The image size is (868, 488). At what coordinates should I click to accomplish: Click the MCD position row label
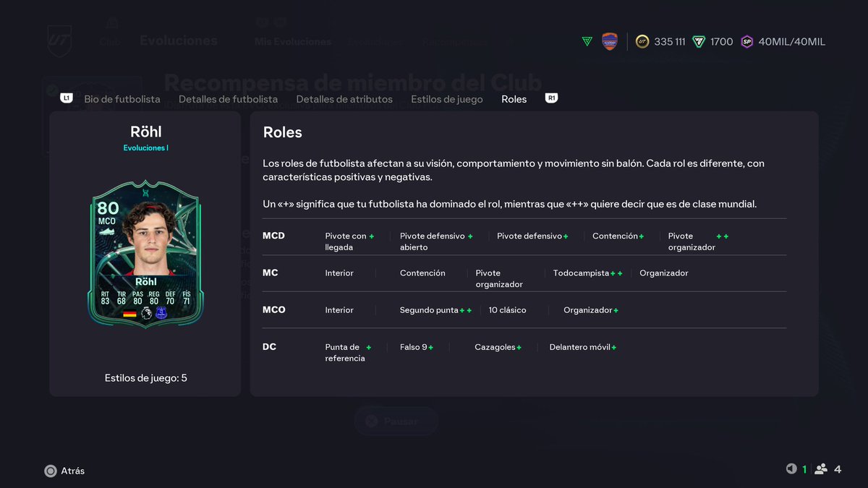(273, 236)
